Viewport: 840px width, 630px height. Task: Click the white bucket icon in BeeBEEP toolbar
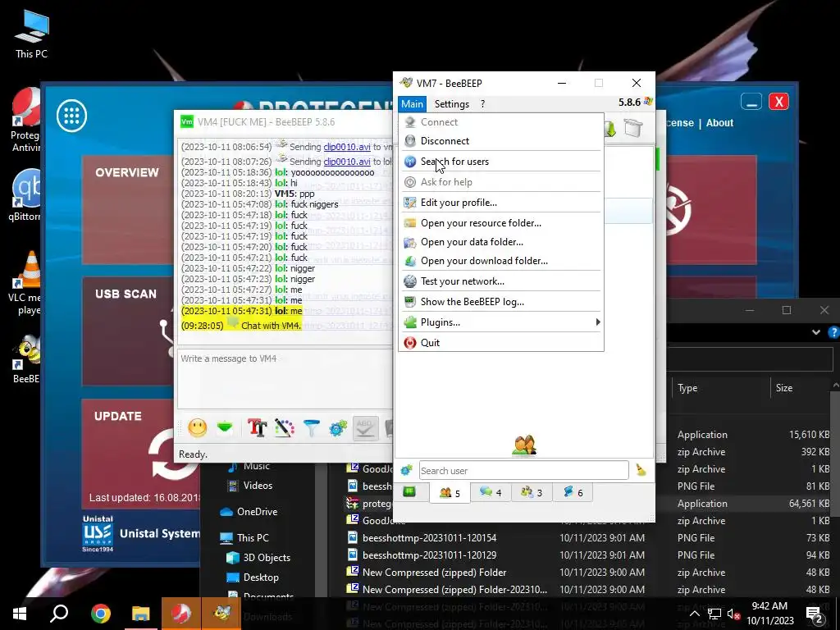point(632,129)
